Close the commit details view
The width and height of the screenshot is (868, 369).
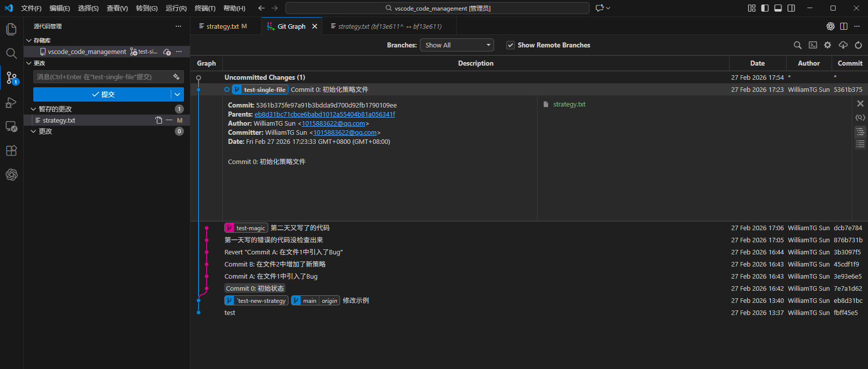pyautogui.click(x=860, y=103)
